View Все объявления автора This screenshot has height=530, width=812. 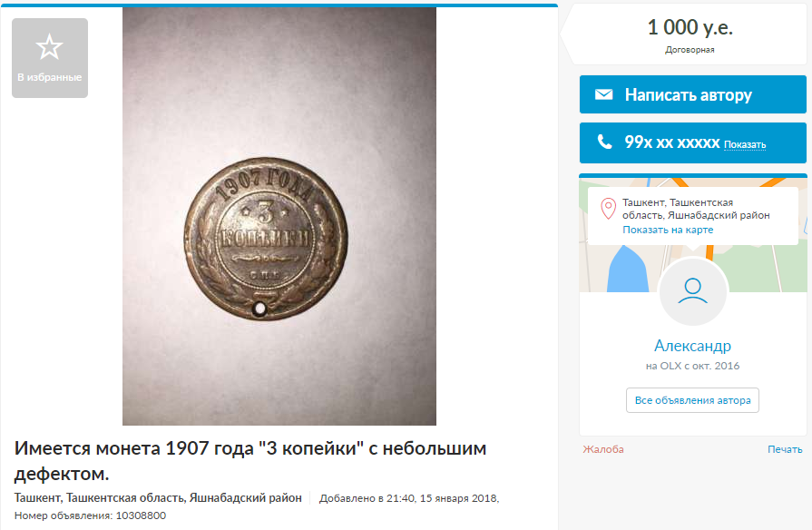692,400
